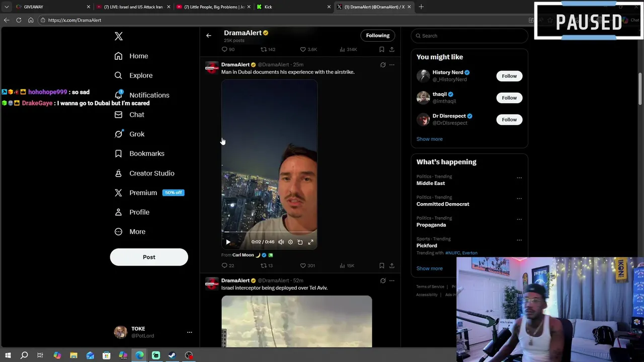This screenshot has height=362, width=644.
Task: Open Creator Studio in the sidebar
Action: point(144,173)
